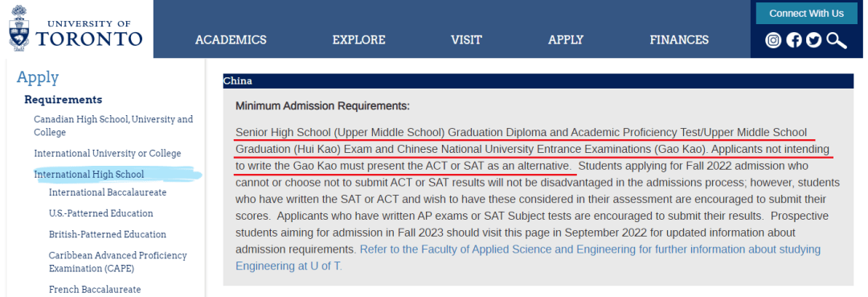Open the Facebook icon link
The image size is (868, 297).
[794, 40]
